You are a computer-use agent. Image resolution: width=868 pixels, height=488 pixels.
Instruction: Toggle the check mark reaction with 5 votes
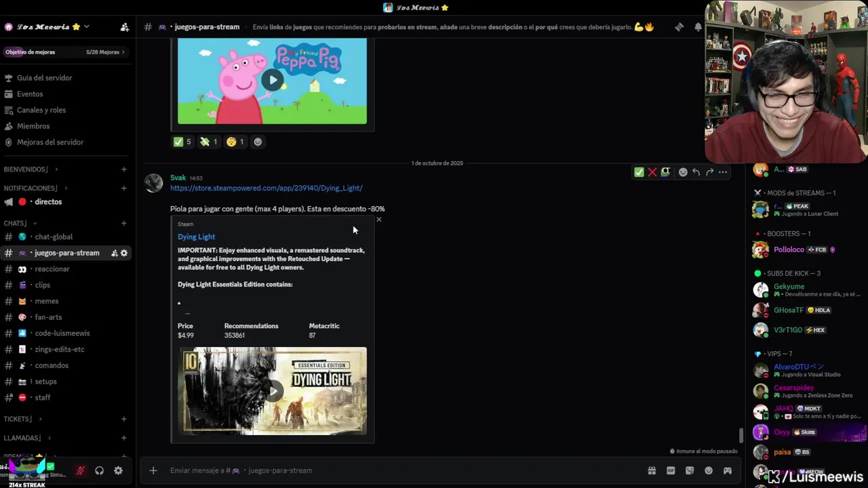tap(182, 142)
